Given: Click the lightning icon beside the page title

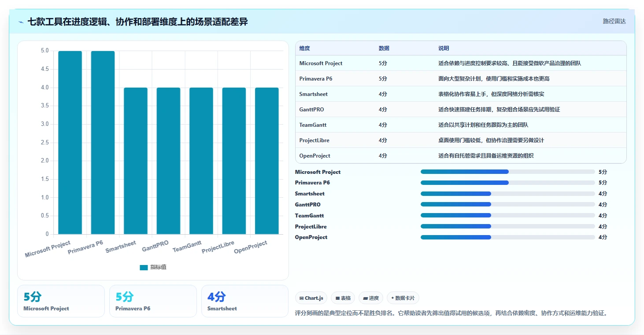Looking at the screenshot, I should [x=21, y=22].
